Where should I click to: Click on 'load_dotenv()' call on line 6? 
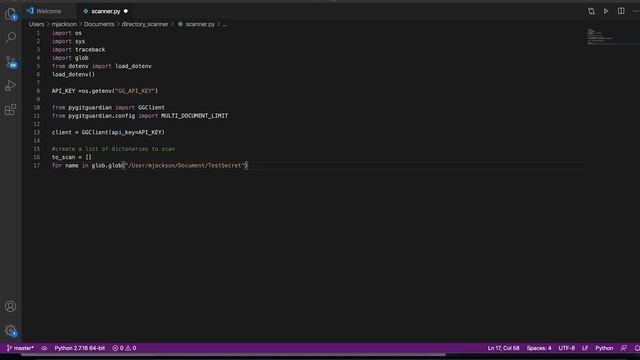click(x=73, y=75)
